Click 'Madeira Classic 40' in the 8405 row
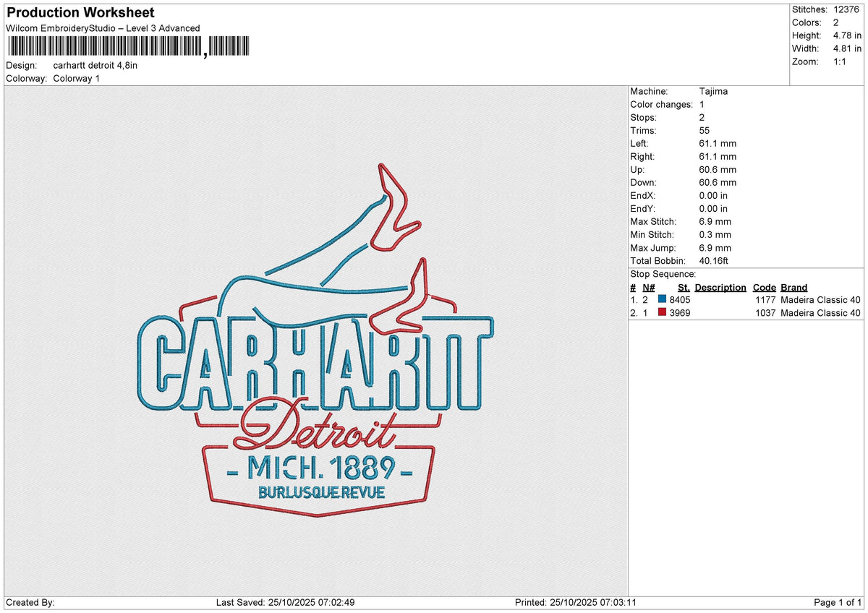Screen dimensions: 868x613 point(821,300)
